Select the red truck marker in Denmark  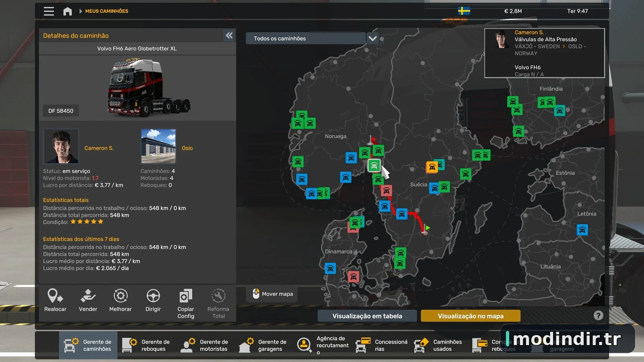[353, 277]
